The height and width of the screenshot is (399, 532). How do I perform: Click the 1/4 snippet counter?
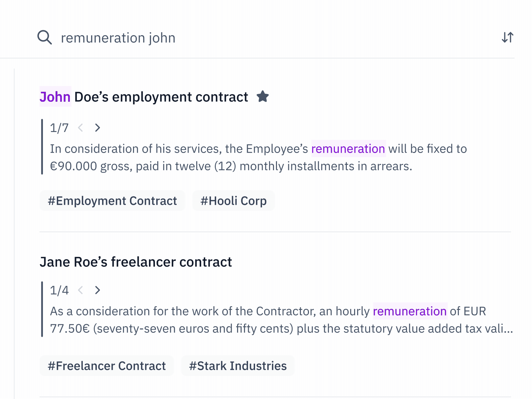pyautogui.click(x=59, y=291)
